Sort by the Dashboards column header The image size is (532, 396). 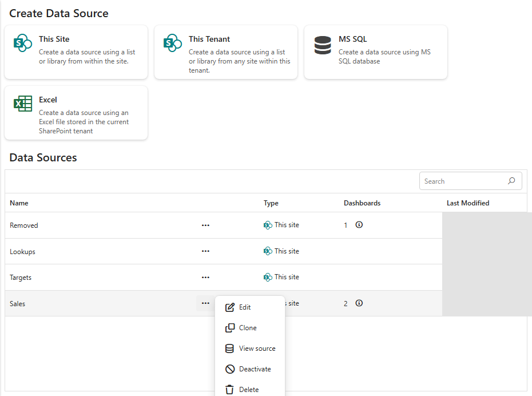tap(362, 203)
